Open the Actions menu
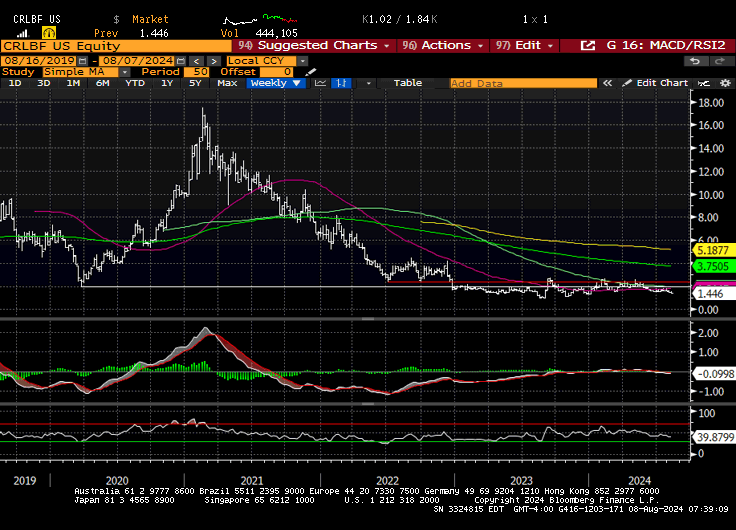Image resolution: width=736 pixels, height=530 pixels. coord(443,46)
